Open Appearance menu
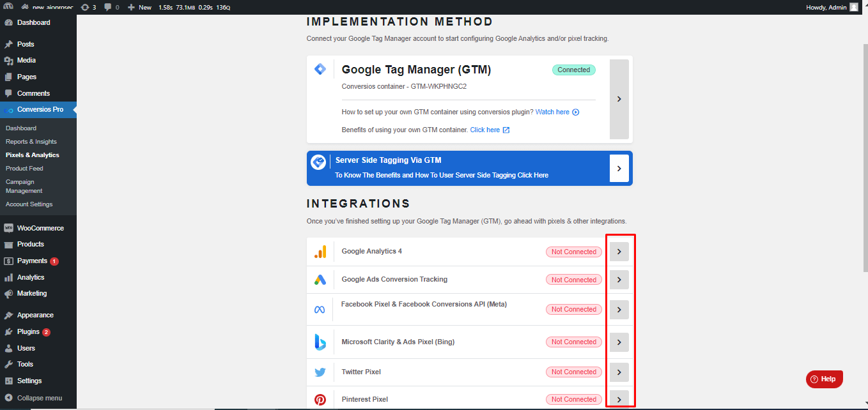 [38, 315]
